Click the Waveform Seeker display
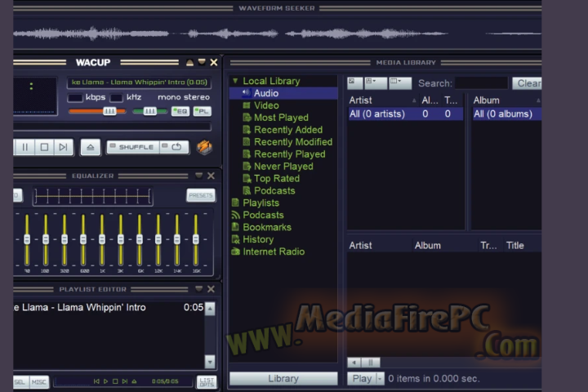 pyautogui.click(x=277, y=33)
